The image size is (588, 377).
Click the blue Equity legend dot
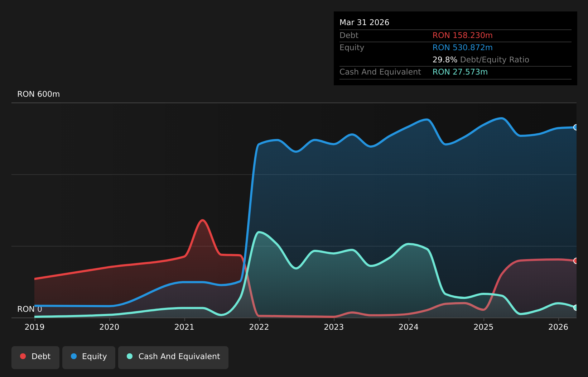coord(74,356)
